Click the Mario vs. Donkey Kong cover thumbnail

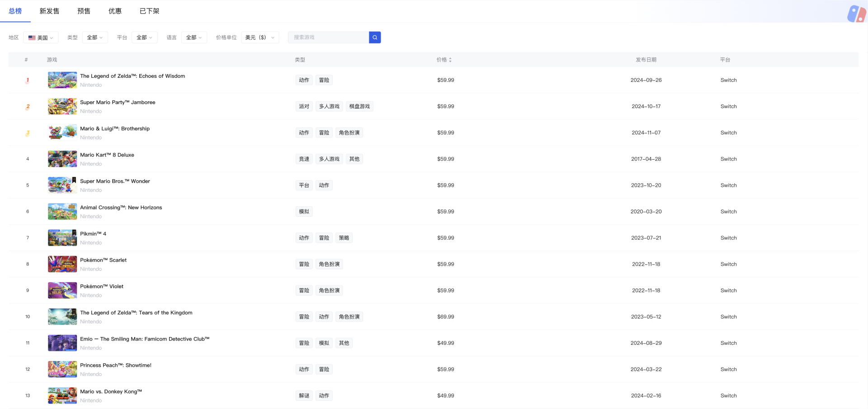(x=62, y=395)
